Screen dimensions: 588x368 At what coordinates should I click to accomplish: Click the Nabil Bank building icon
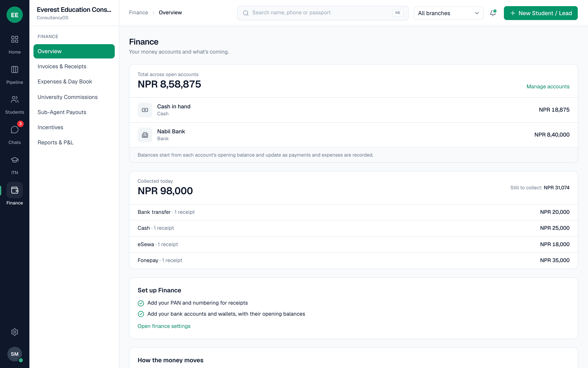145,135
